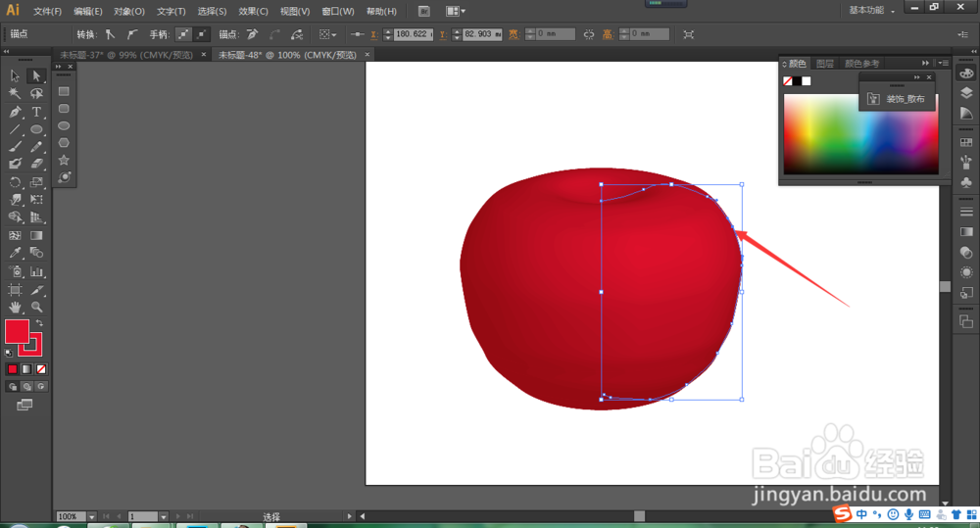Enable Draw Normal mode

(x=13, y=387)
